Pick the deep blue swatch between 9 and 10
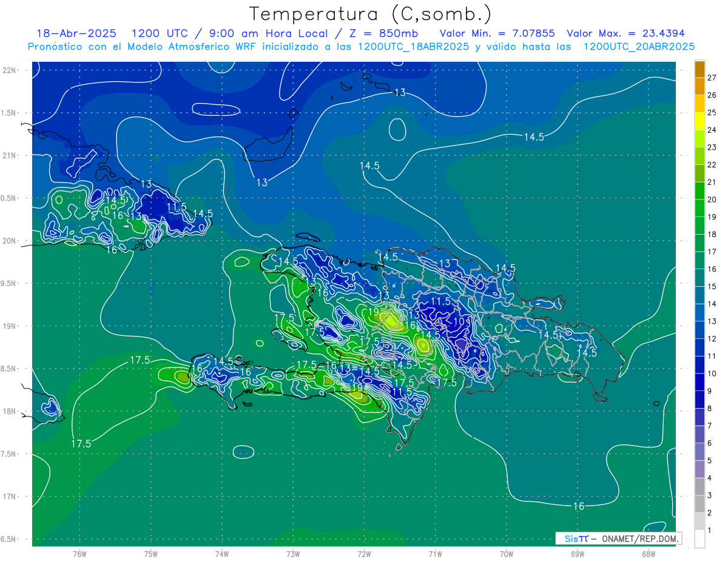Viewport: 728px width, 562px height. tap(699, 383)
